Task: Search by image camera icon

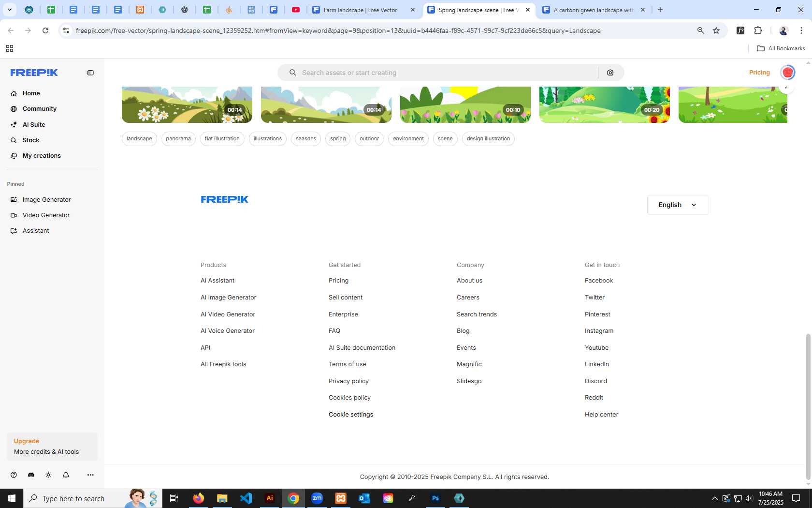Action: (610, 73)
